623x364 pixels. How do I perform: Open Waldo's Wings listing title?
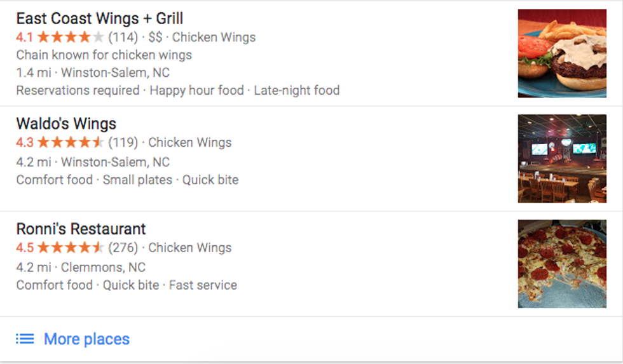66,123
